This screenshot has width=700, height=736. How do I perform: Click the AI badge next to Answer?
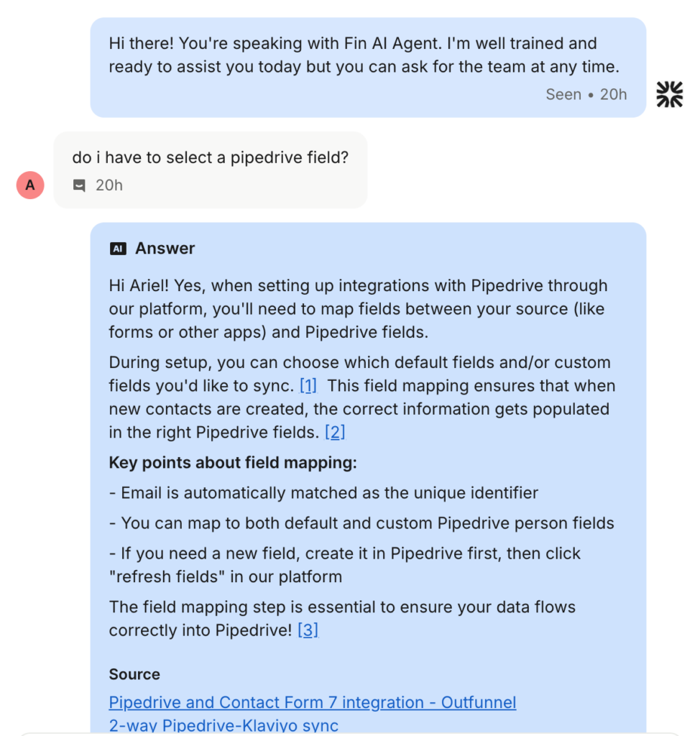pos(118,249)
